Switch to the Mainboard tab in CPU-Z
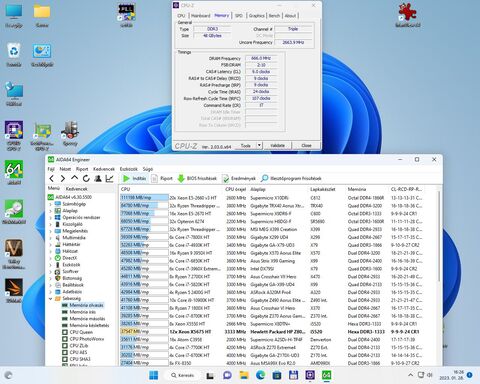 pyautogui.click(x=201, y=16)
